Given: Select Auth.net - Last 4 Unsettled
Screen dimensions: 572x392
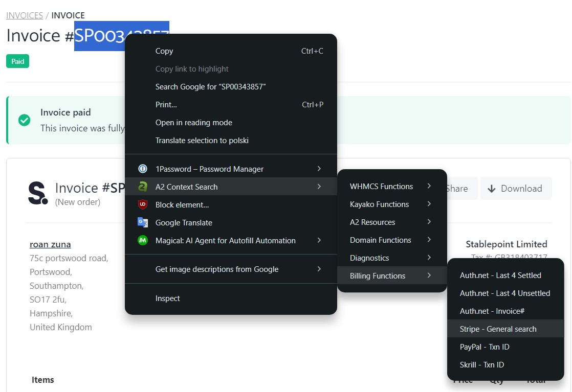Looking at the screenshot, I should (505, 293).
